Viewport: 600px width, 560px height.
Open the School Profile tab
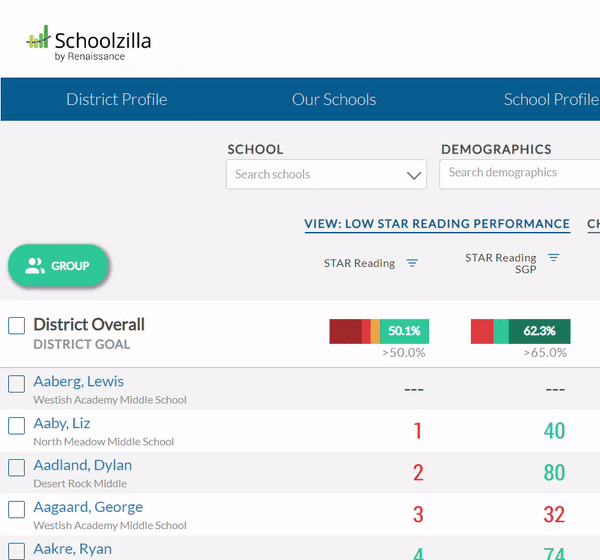coord(550,99)
